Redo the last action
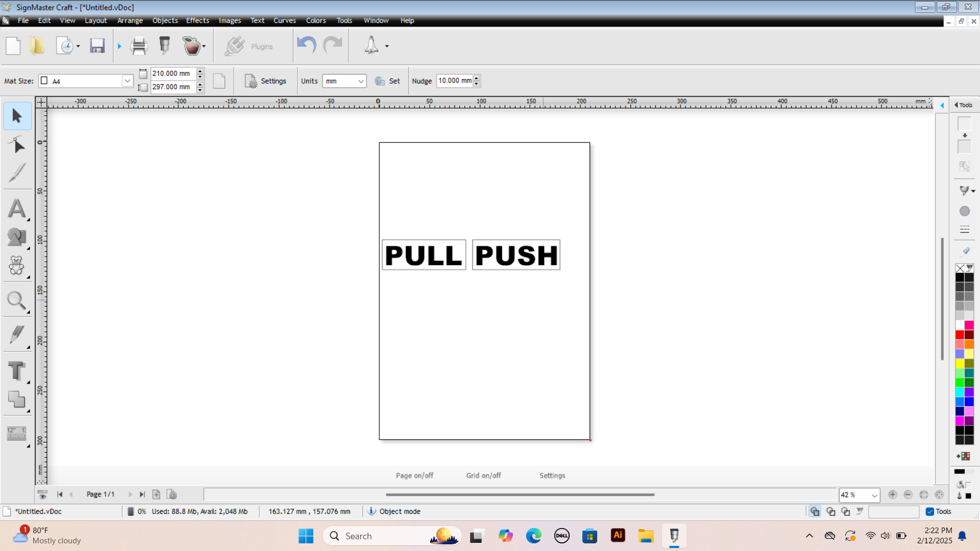This screenshot has height=551, width=980. 333,45
